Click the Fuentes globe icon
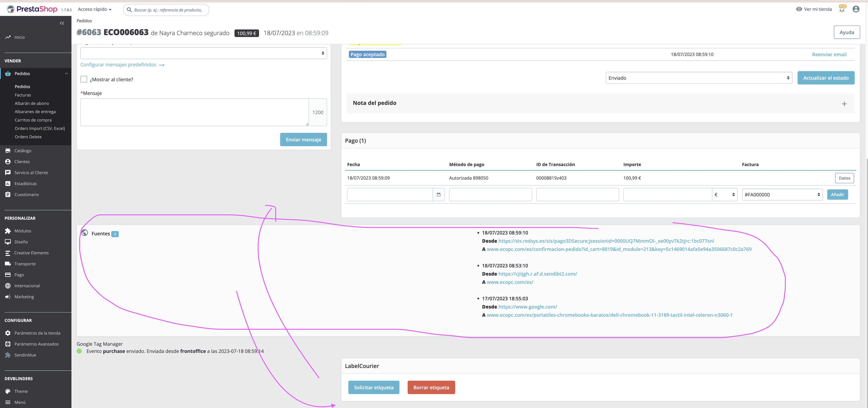This screenshot has width=868, height=408. 85,233
